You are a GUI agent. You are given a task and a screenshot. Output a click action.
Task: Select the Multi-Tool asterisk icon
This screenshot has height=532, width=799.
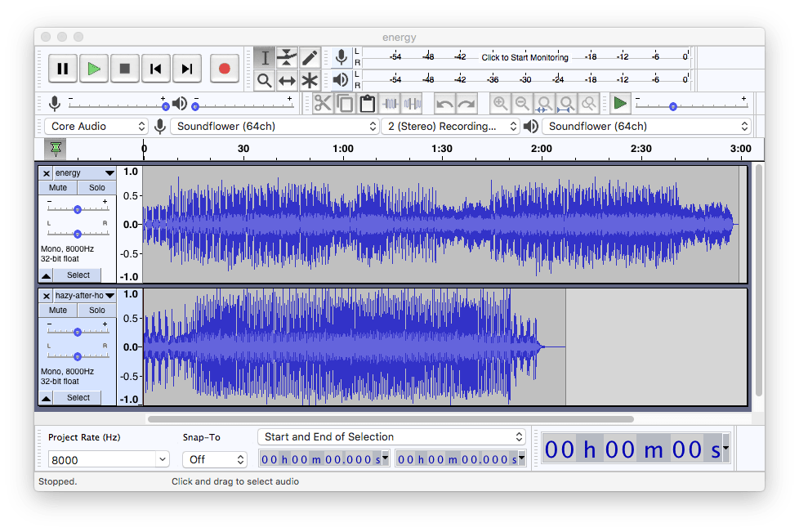click(x=310, y=80)
